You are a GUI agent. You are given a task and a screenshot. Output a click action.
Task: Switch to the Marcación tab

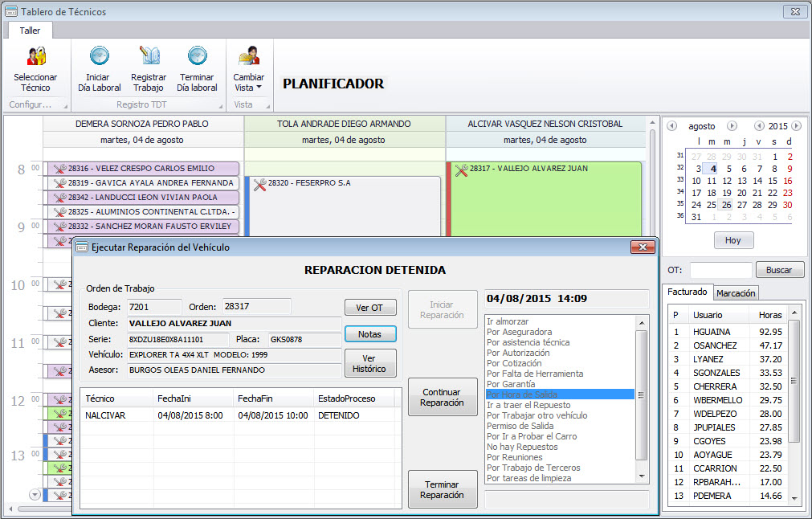coord(736,293)
